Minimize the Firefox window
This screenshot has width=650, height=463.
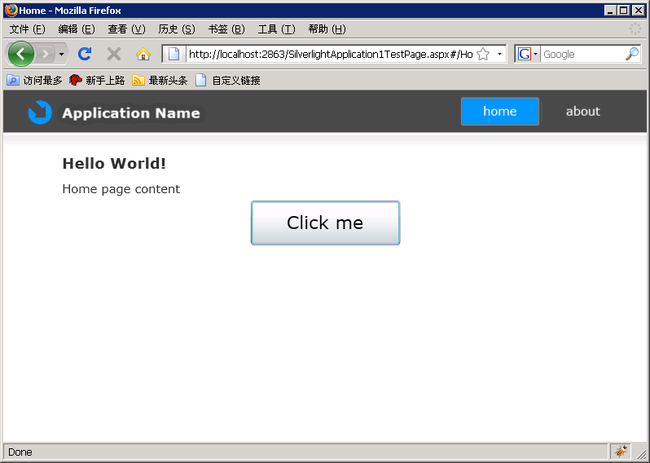(609, 10)
